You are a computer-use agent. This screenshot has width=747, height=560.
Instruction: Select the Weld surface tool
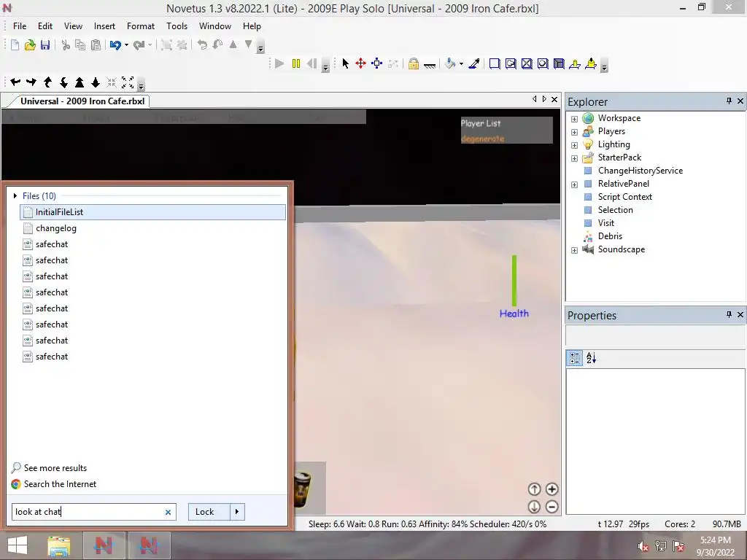click(527, 64)
